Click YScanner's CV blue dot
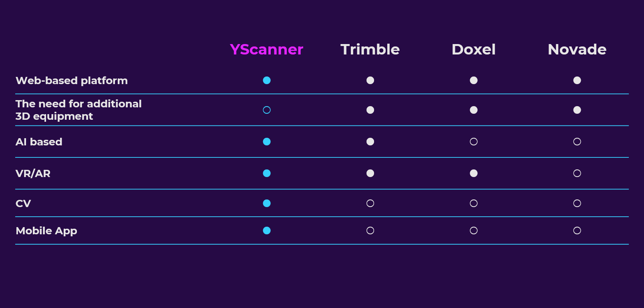Screen dimensions: 644x308 [267, 203]
